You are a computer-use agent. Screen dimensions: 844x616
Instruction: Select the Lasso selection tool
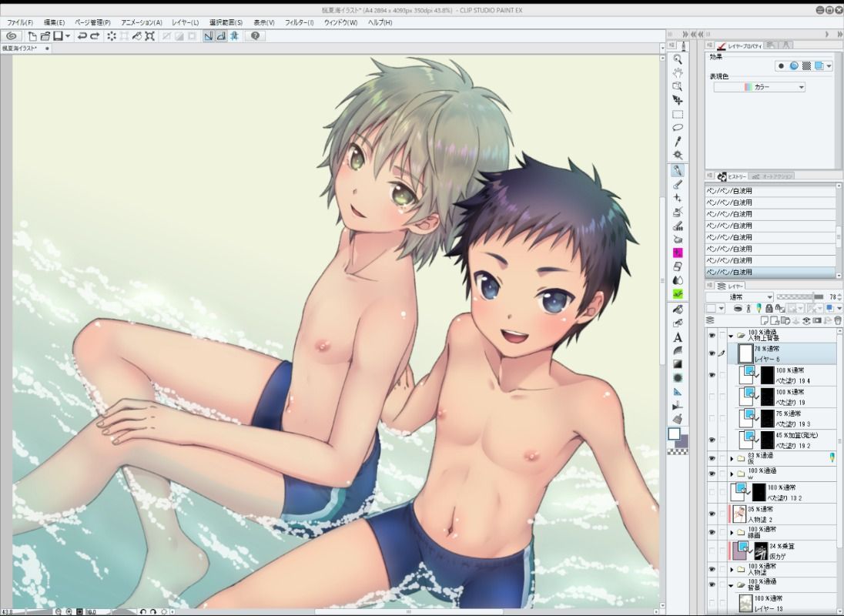click(x=678, y=128)
